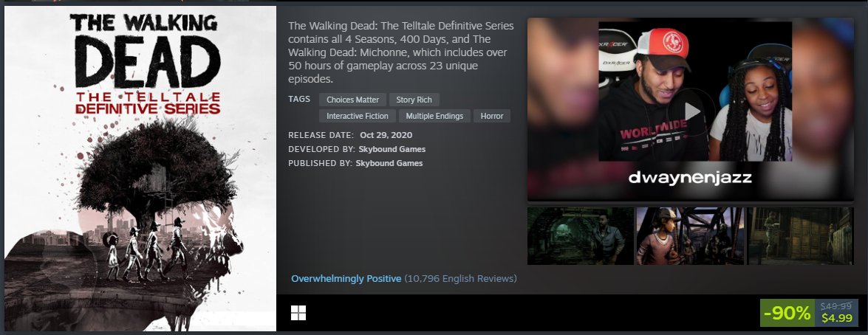Viewport: 868px width, 335px height.
Task: Click the $49.99 original price
Action: pos(836,305)
